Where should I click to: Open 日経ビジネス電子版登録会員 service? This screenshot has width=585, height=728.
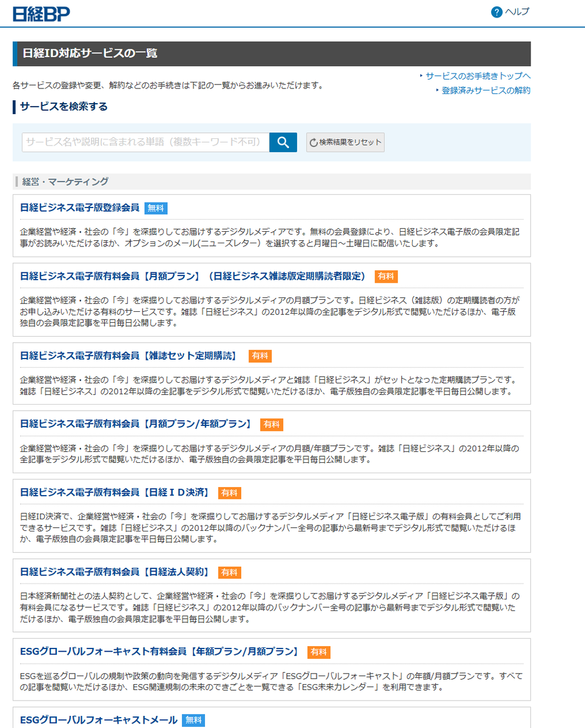pyautogui.click(x=79, y=207)
